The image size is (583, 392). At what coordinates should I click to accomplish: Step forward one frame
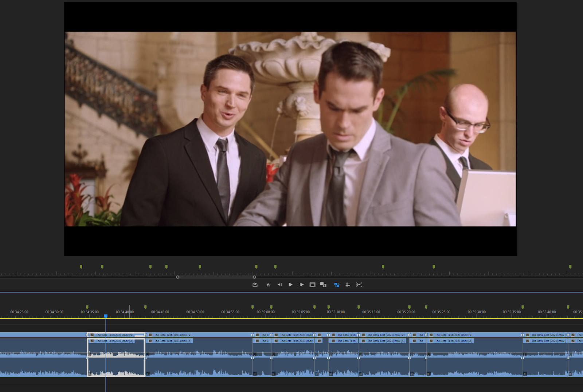coord(302,285)
